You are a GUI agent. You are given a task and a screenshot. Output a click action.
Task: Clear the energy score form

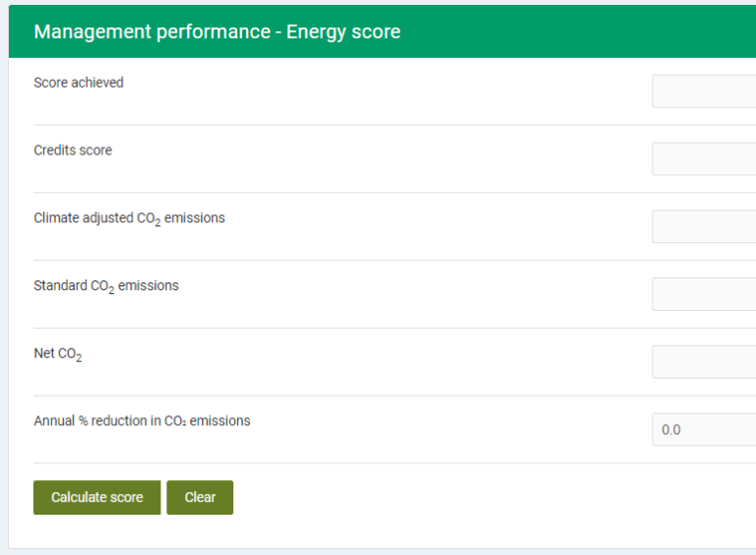pos(200,497)
